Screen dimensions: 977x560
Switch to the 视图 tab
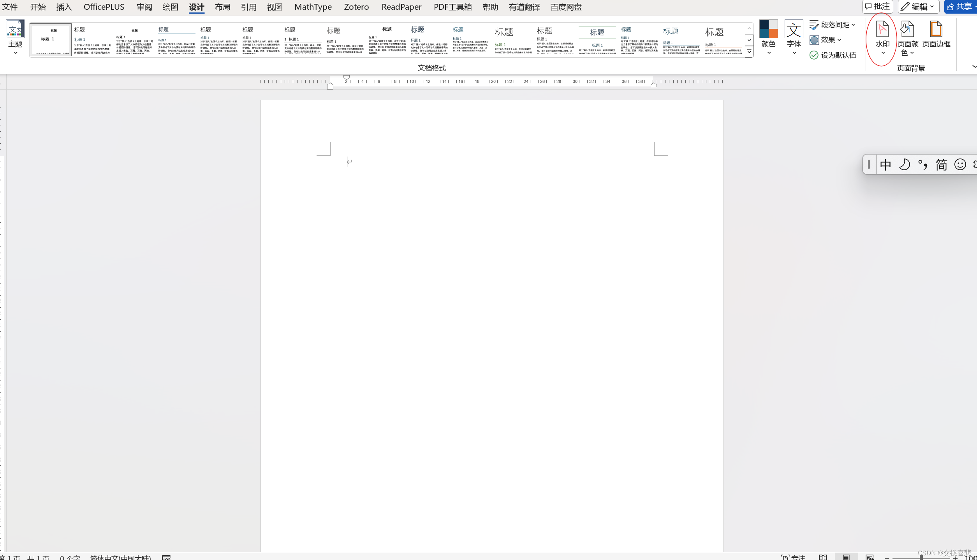(275, 7)
